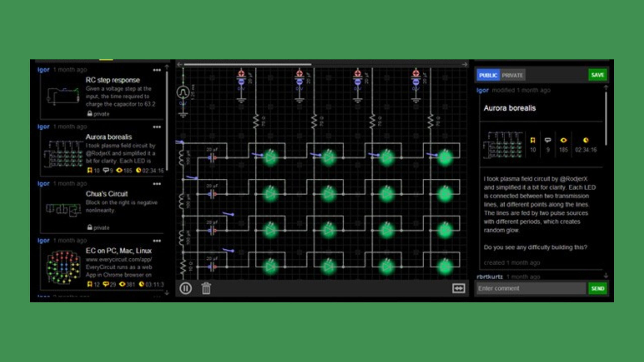Screen dimensions: 644x362
Task: Click the details panel scroll up arrow
Action: [x=606, y=87]
